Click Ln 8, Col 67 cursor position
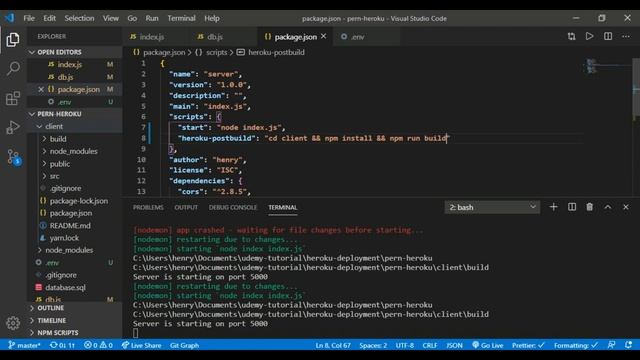Screen dimensions: 640x360 [x=333, y=345]
